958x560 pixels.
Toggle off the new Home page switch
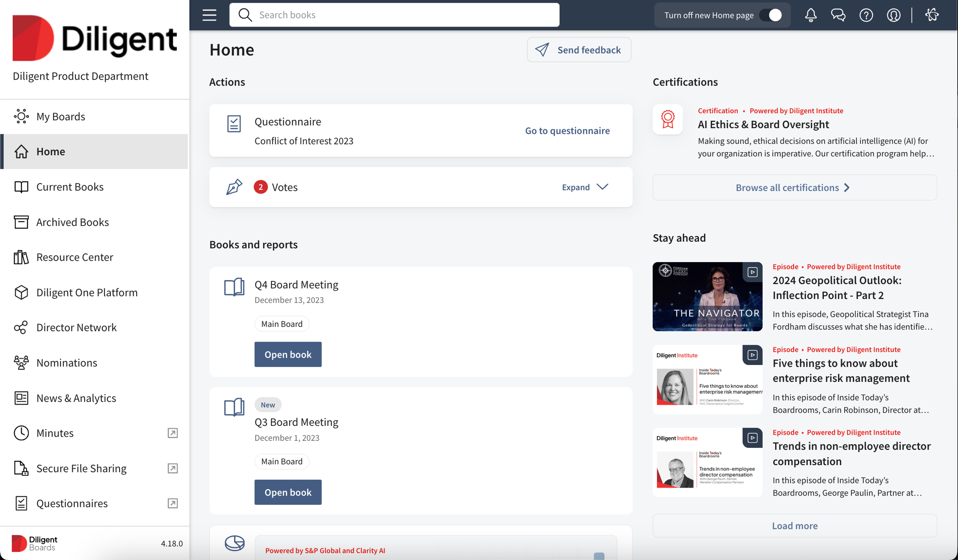771,15
